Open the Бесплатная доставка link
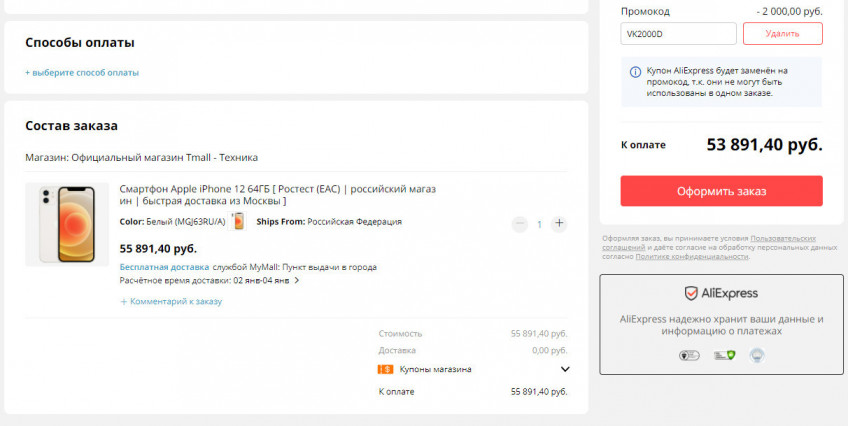The height and width of the screenshot is (426, 848). click(164, 267)
